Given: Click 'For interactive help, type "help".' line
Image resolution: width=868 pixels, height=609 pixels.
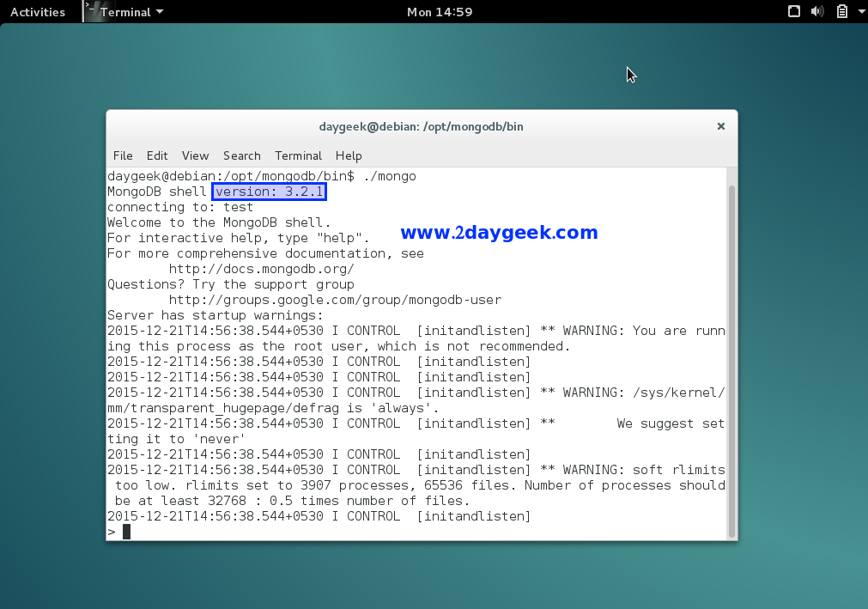Looking at the screenshot, I should (238, 238).
